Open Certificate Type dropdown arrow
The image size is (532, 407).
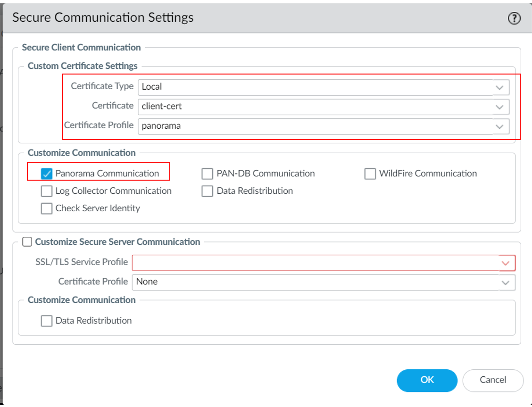pos(500,87)
